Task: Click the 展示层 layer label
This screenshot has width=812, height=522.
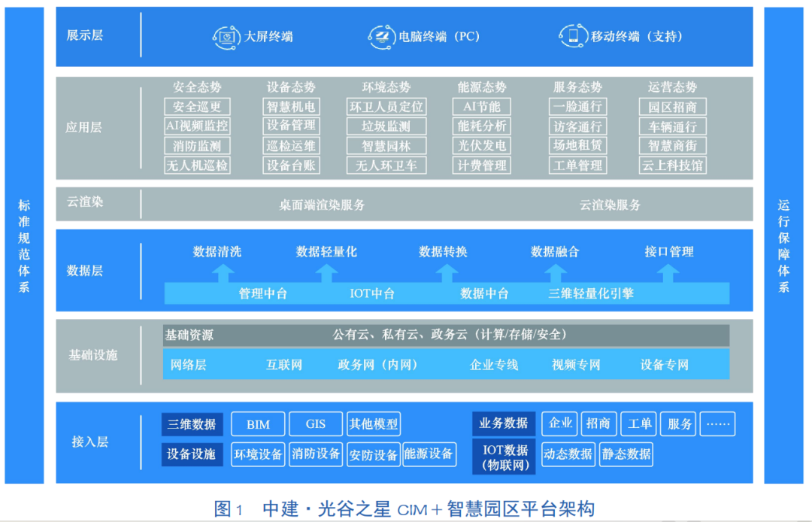Action: tap(85, 35)
